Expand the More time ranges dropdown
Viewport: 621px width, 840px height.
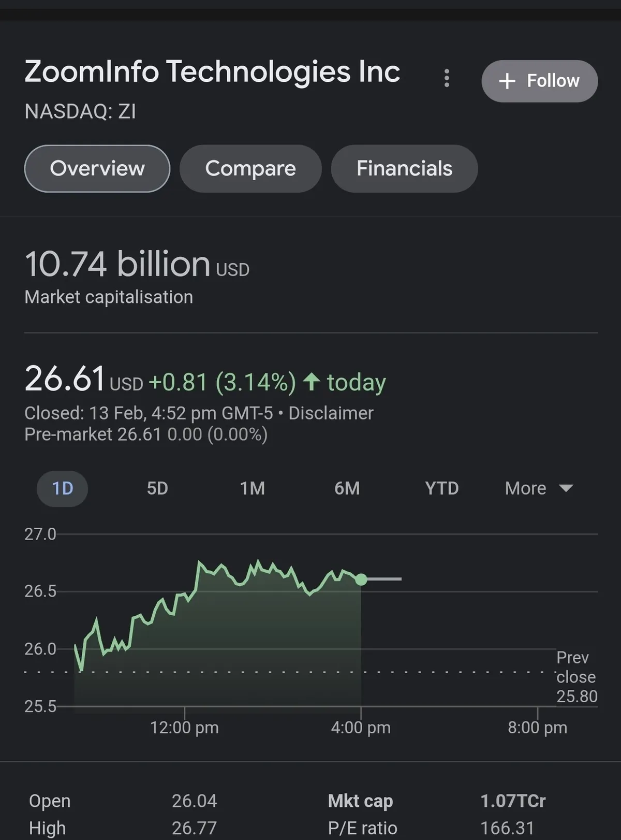click(x=539, y=488)
